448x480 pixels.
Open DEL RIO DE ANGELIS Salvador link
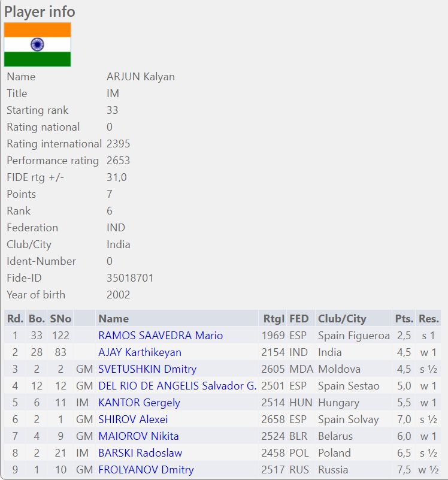coord(177,386)
